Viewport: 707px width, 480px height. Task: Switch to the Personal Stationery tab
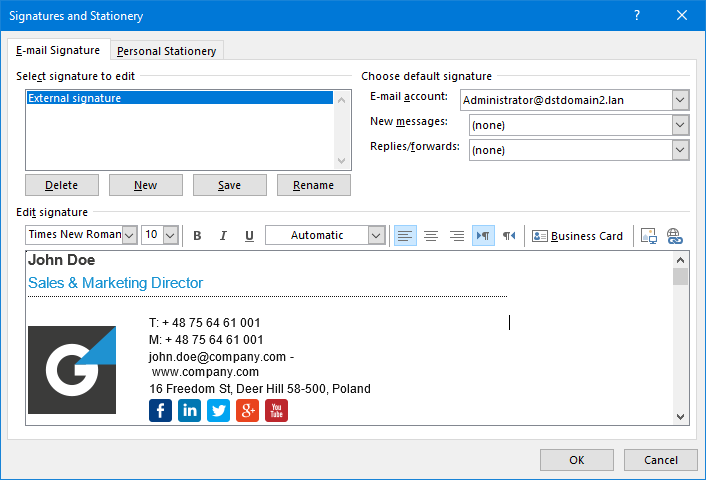tap(166, 51)
